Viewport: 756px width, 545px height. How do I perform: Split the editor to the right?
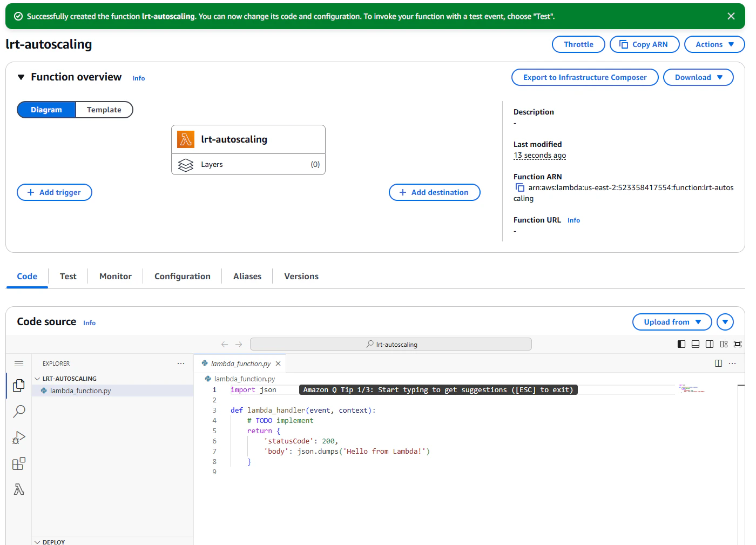718,364
